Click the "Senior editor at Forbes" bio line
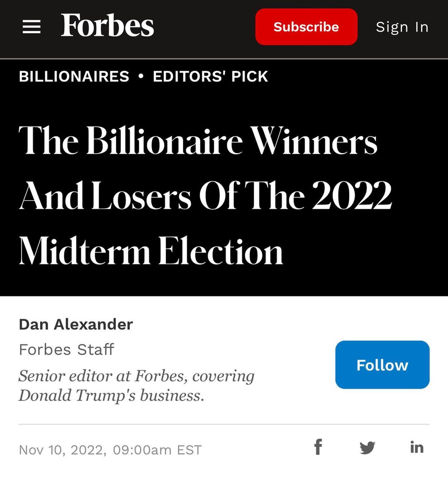This screenshot has height=477, width=448. (x=136, y=376)
